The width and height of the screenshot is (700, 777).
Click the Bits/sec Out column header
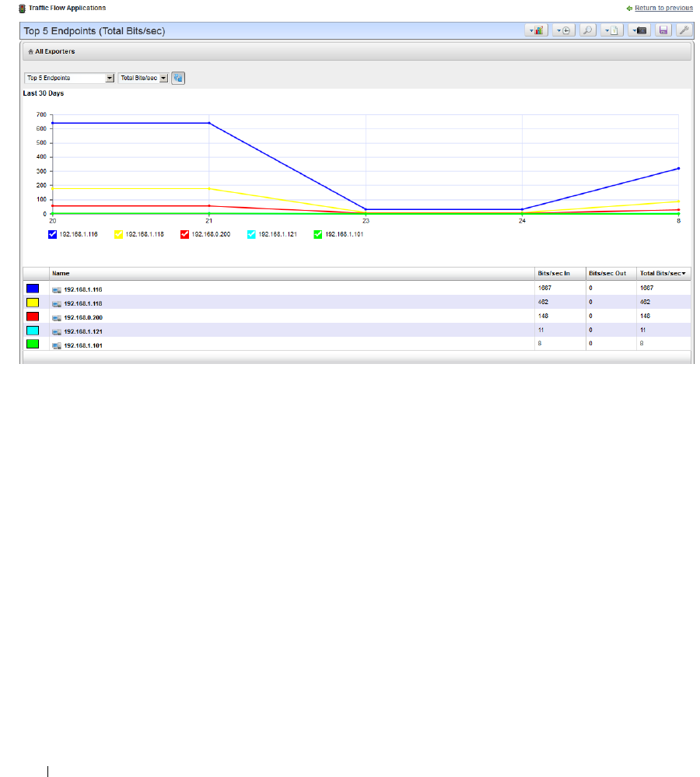click(x=611, y=274)
